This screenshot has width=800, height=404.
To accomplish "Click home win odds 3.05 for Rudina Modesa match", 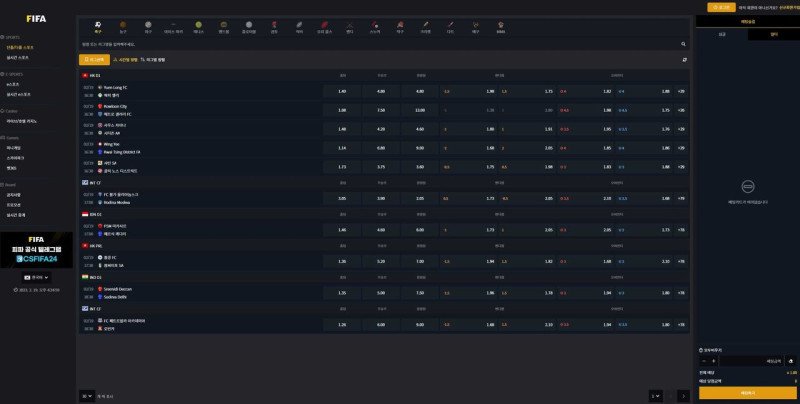I will pos(342,198).
